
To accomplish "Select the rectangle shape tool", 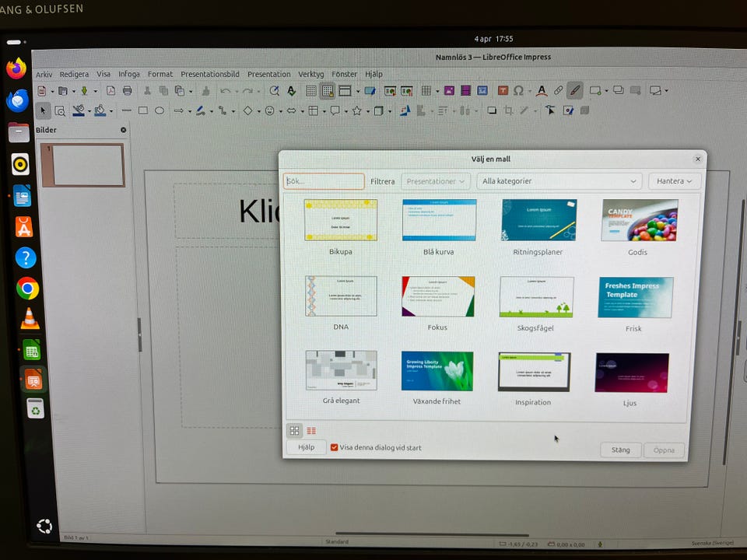I will coord(143,110).
